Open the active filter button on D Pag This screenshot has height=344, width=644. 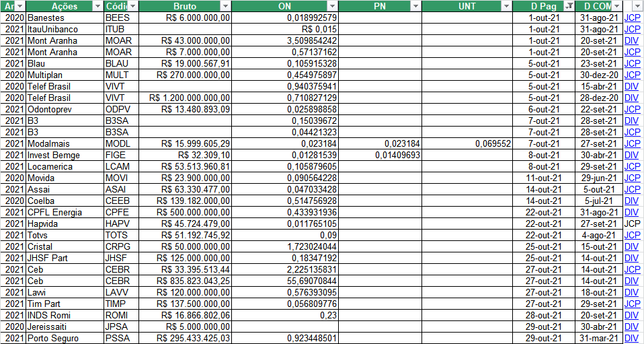point(569,6)
